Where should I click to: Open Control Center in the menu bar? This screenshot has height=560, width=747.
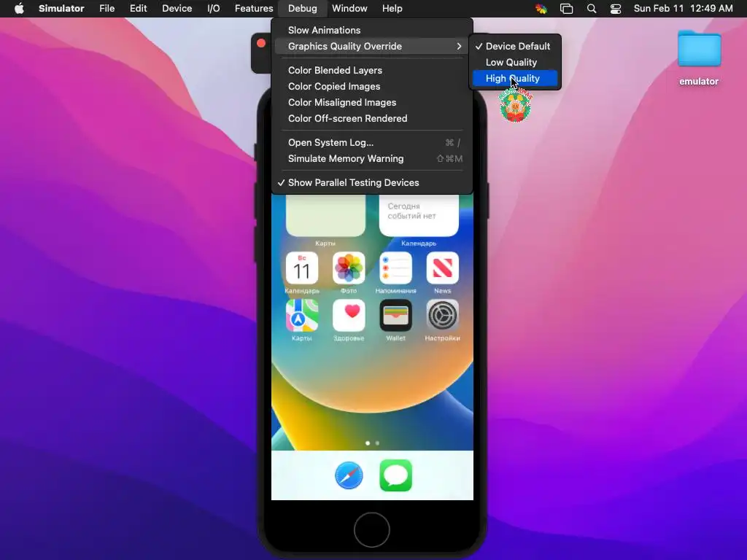coord(616,8)
